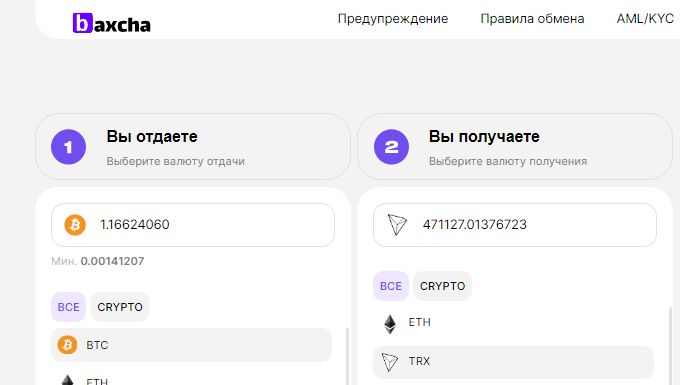Click the send currency list scrollbar
The height and width of the screenshot is (385, 680).
(347, 356)
